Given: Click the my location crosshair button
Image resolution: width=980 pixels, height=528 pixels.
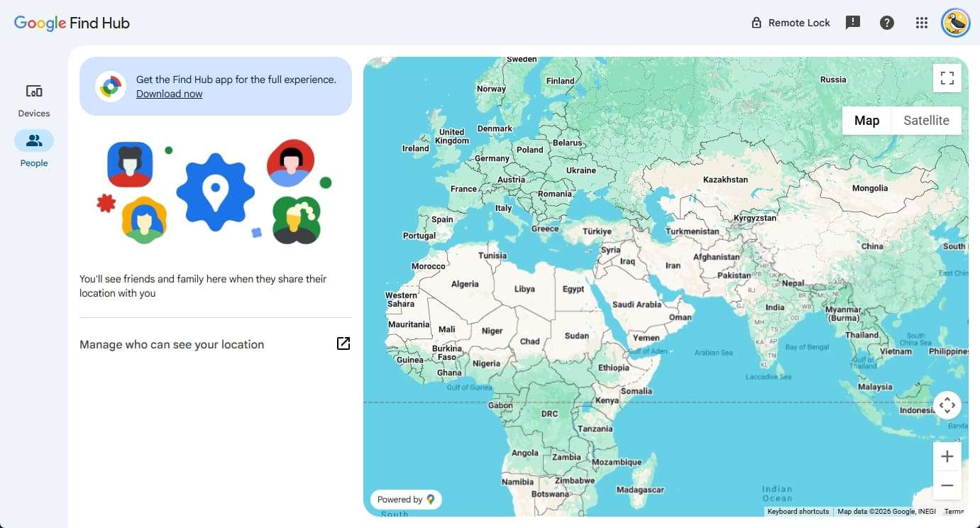Looking at the screenshot, I should [x=947, y=406].
